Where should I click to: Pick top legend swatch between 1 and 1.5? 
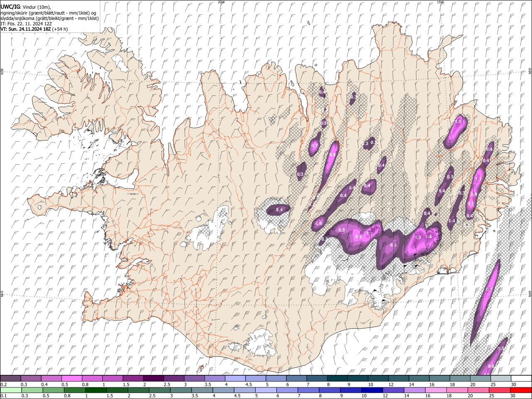pos(112,378)
